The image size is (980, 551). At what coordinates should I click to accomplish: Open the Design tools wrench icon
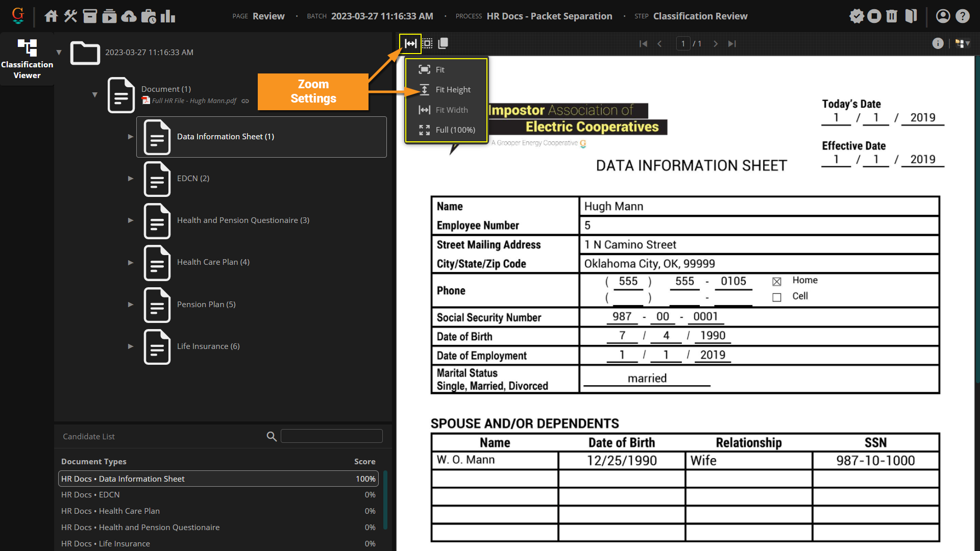70,16
